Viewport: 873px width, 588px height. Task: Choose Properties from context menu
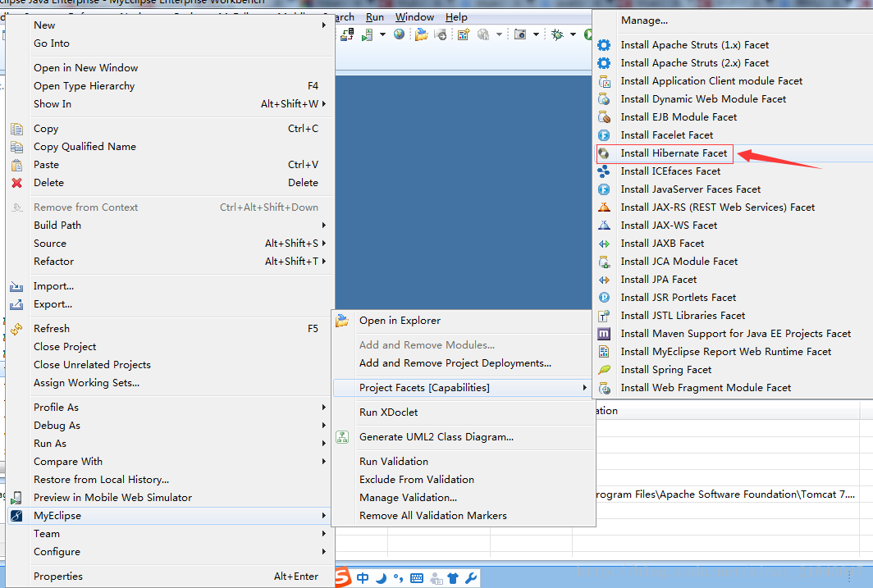point(171,577)
